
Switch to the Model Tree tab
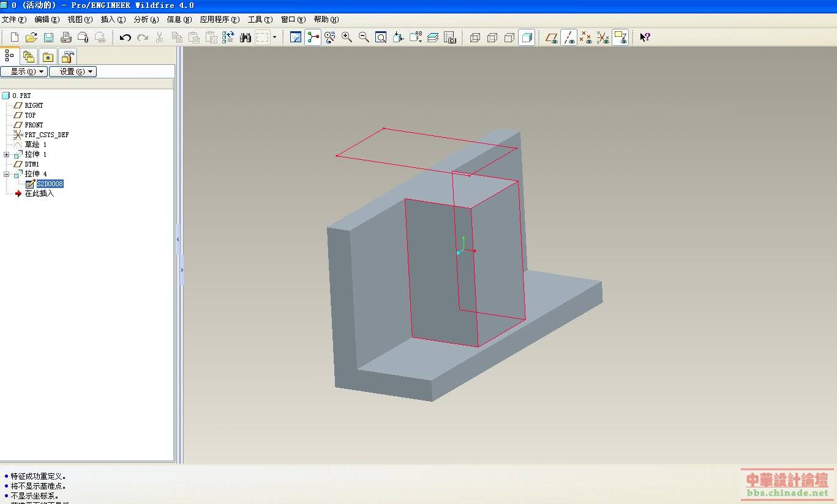(x=10, y=56)
